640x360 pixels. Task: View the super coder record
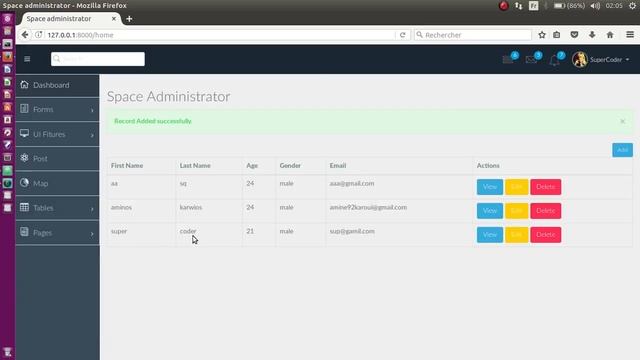[490, 235]
